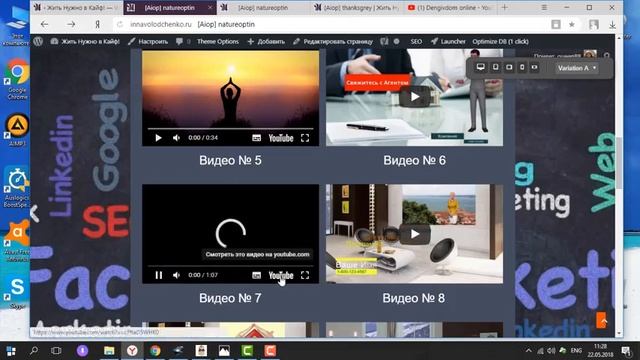Screen dimensions: 640x360
Task: Open Video № 5 on YouTube via logo
Action: [281, 138]
